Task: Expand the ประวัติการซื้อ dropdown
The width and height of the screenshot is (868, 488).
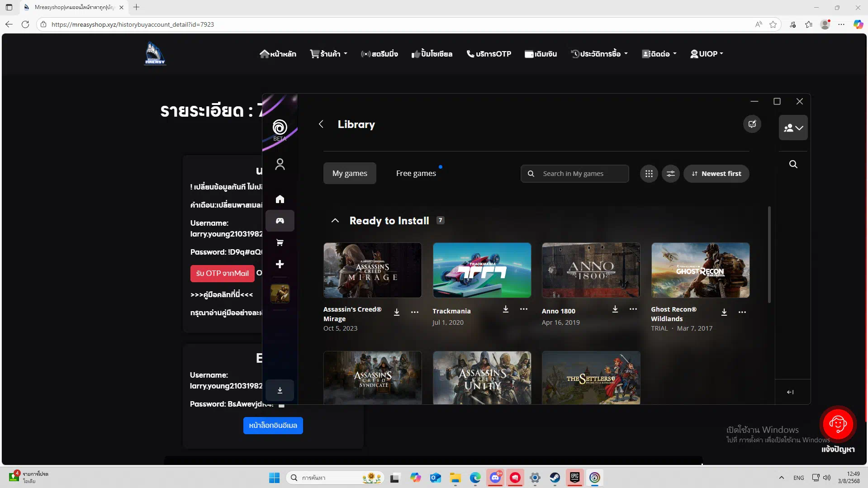Action: (599, 54)
